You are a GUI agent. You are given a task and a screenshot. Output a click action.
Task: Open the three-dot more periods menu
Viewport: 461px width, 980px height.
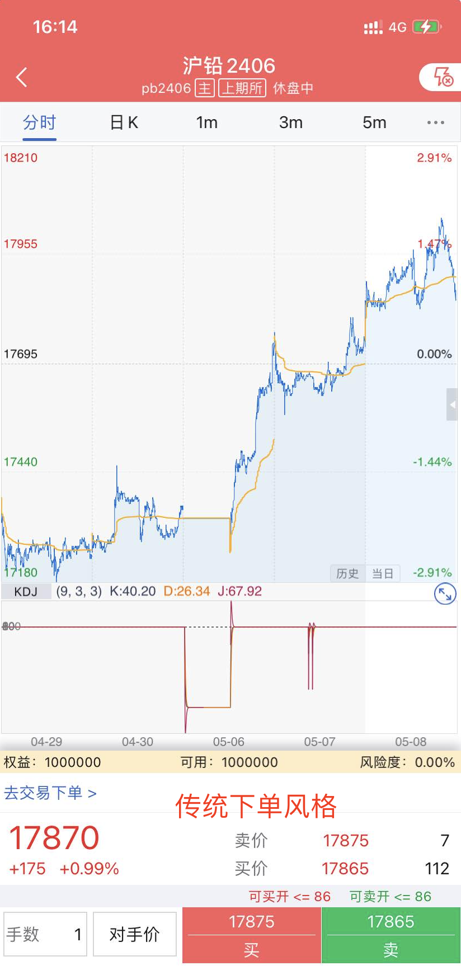pyautogui.click(x=435, y=123)
